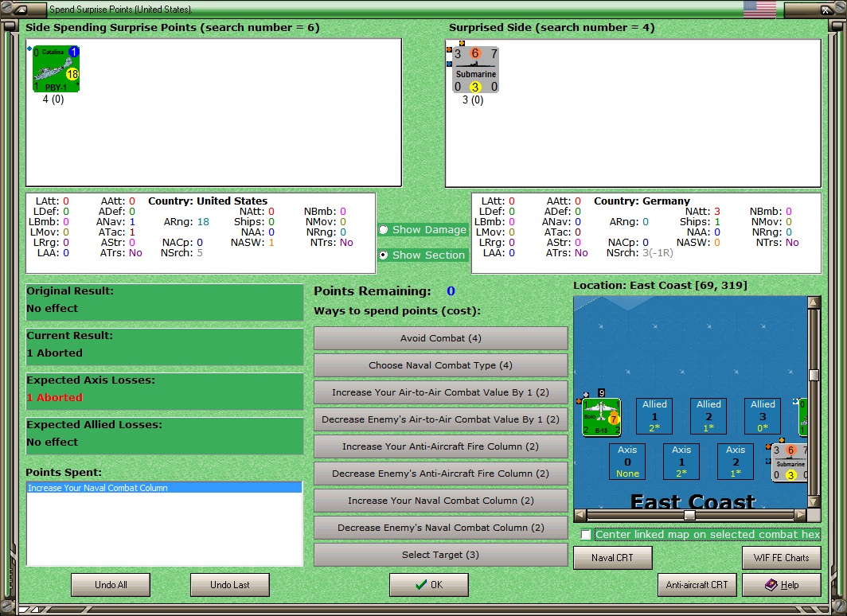This screenshot has height=616, width=847.
Task: Click the German 'NSrch: 3(-1R)' stat
Action: (x=639, y=252)
